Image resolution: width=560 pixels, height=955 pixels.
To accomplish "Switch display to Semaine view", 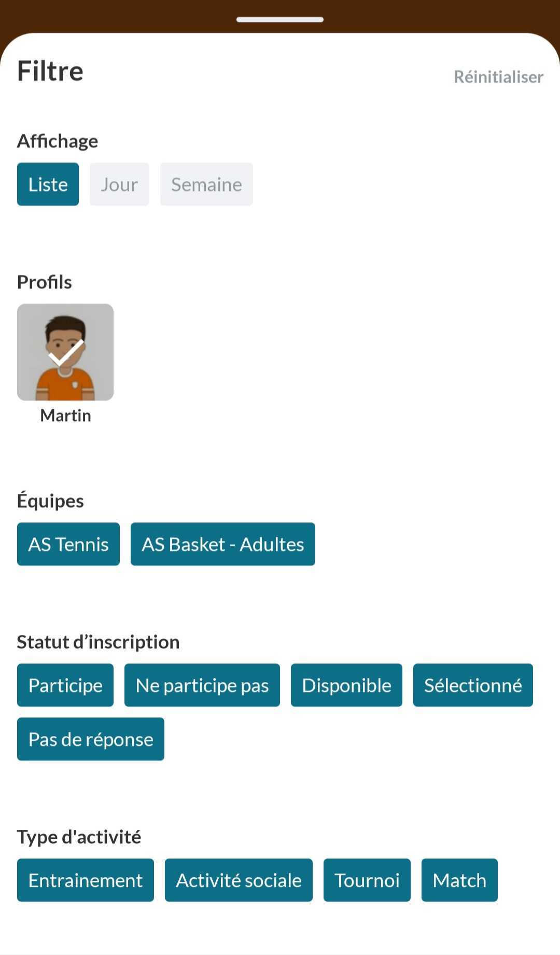I will click(x=206, y=184).
